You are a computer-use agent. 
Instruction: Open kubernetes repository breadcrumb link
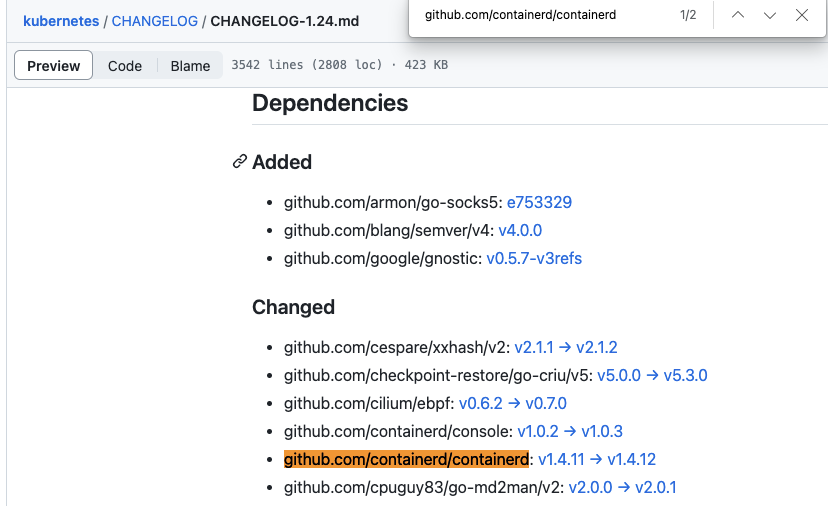coord(61,21)
